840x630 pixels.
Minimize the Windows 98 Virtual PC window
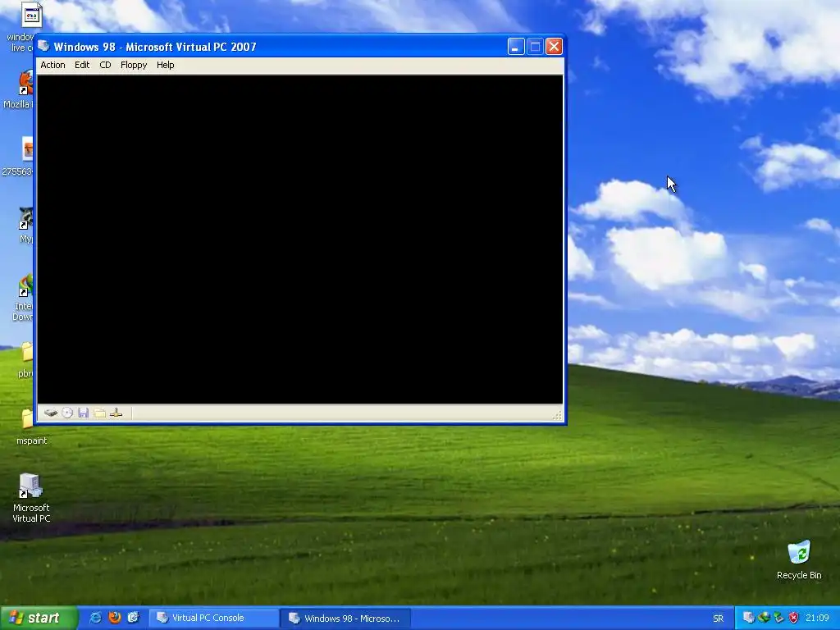[x=515, y=47]
